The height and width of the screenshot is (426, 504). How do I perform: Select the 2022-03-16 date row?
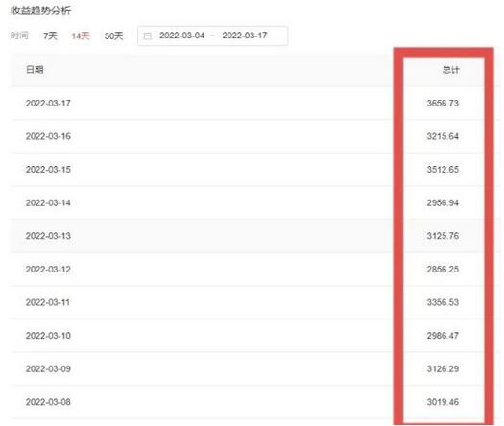[x=254, y=136]
